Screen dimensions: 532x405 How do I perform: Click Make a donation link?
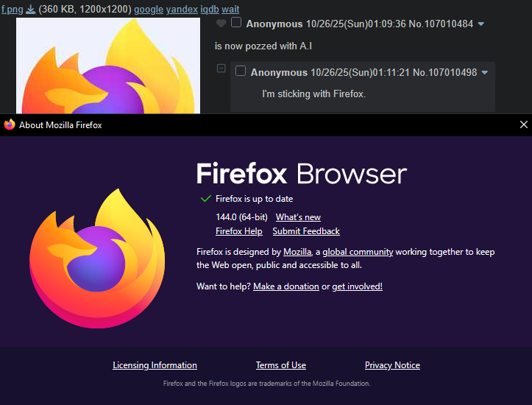[286, 286]
